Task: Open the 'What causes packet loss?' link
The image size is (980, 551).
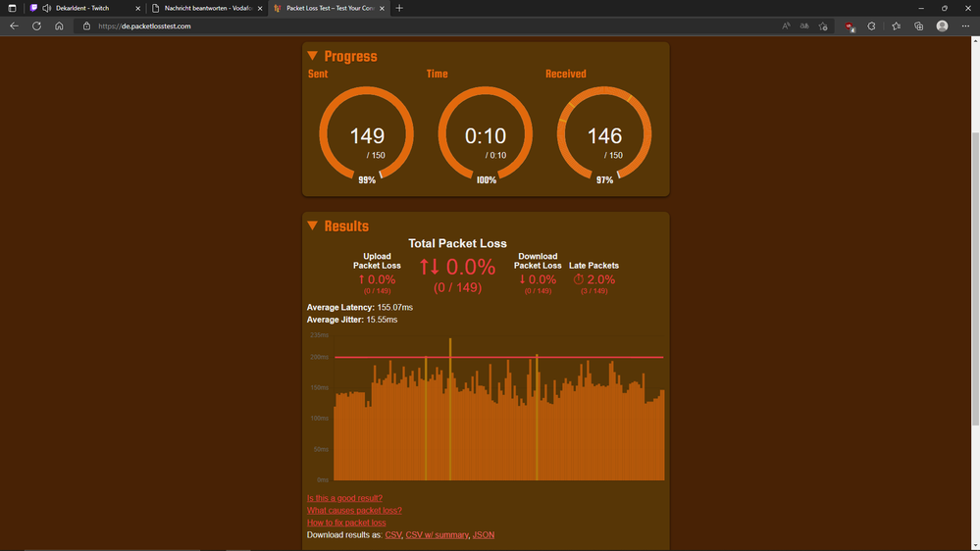Action: (354, 511)
